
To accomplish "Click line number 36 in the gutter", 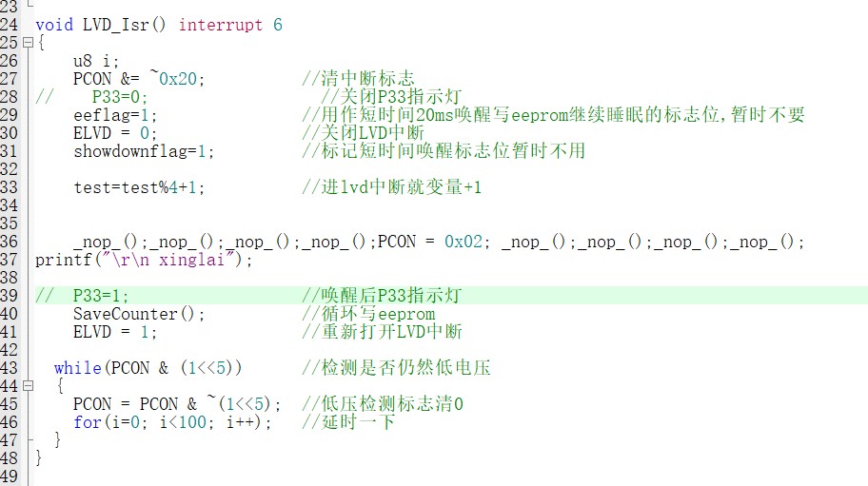I will pos(10,242).
